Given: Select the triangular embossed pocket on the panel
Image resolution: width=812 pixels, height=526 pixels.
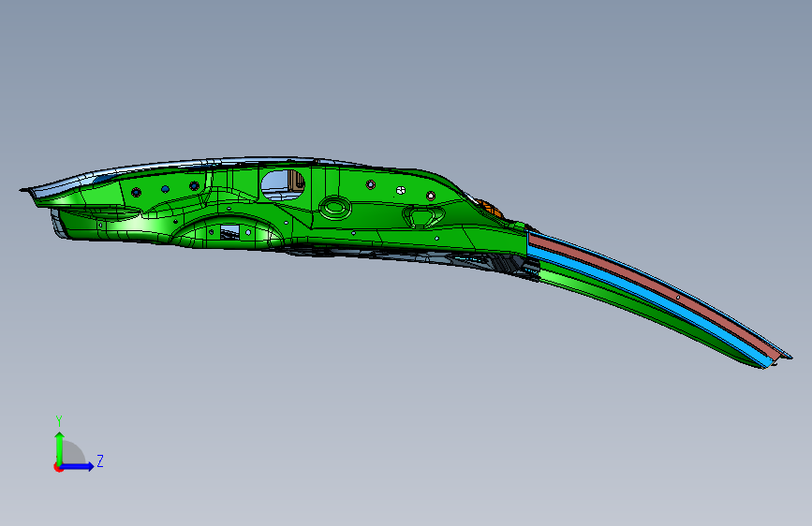Looking at the screenshot, I should point(423,216).
